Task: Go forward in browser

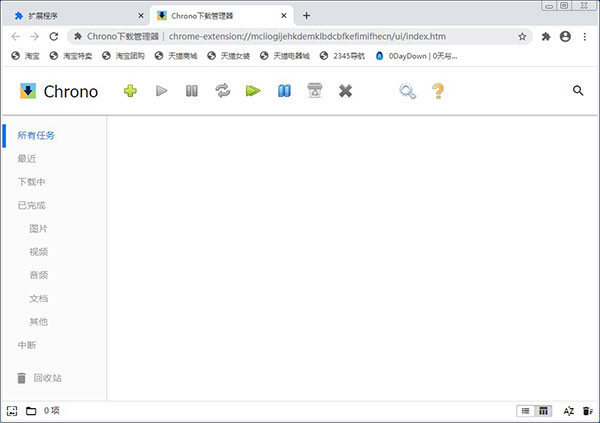Action: coord(34,36)
